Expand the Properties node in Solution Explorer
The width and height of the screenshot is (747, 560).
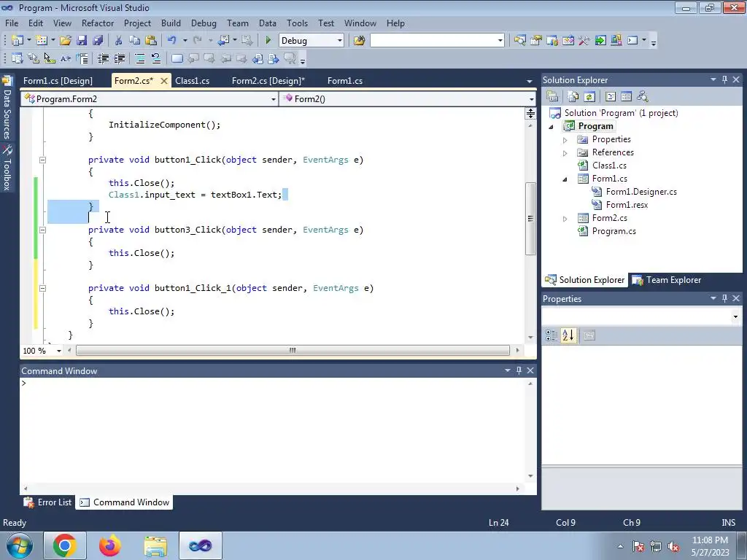(565, 140)
